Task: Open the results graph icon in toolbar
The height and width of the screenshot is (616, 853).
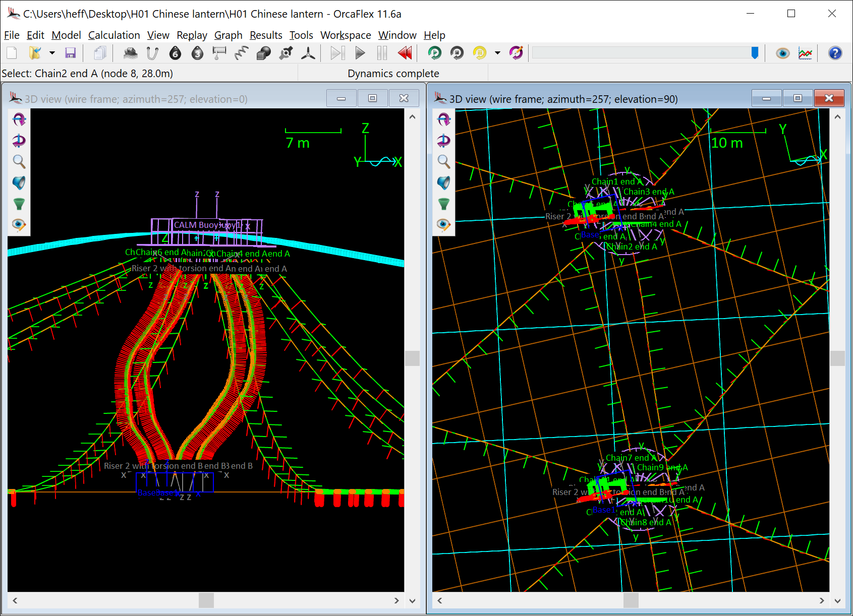Action: [x=805, y=53]
